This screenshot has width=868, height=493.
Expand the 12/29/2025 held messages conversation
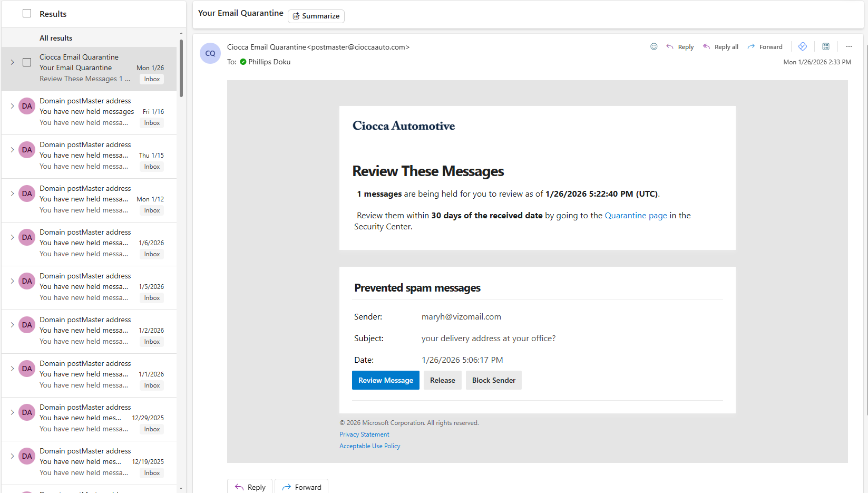click(x=12, y=412)
